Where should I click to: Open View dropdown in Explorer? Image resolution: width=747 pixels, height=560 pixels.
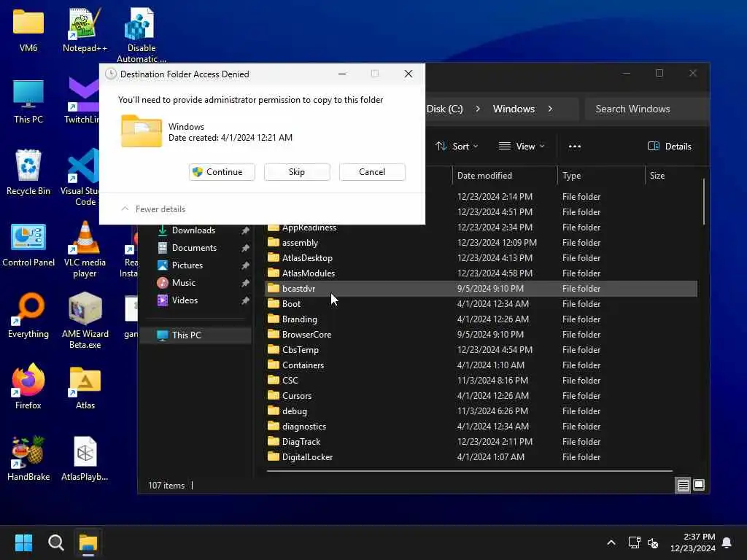[x=521, y=146]
